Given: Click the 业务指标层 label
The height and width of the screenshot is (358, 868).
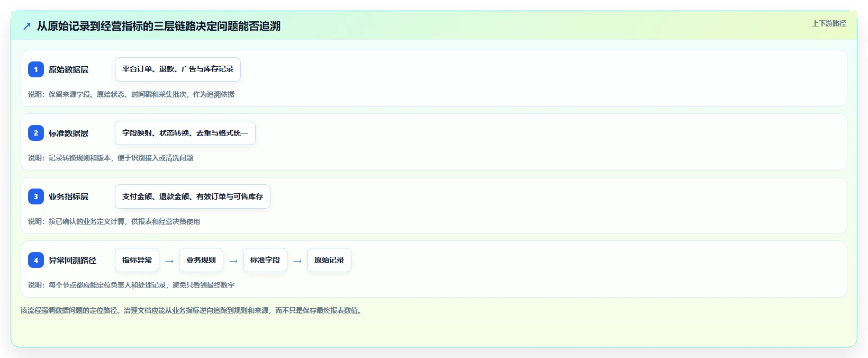Looking at the screenshot, I should click(x=68, y=196).
